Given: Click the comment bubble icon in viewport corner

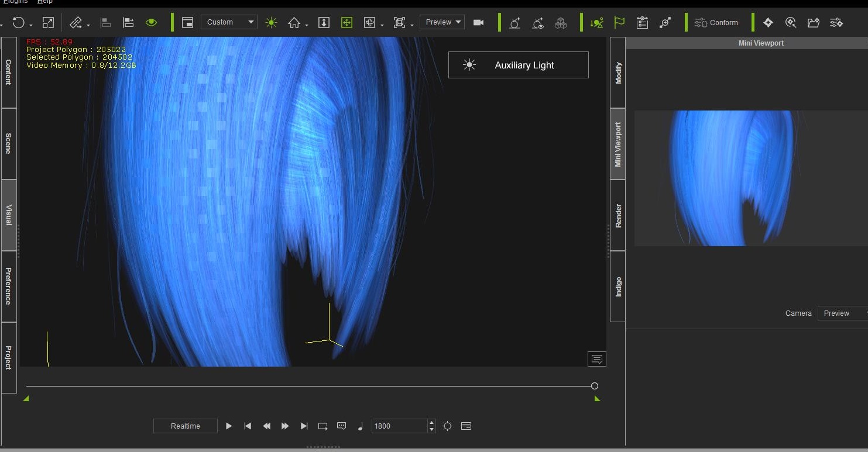Looking at the screenshot, I should coord(597,359).
